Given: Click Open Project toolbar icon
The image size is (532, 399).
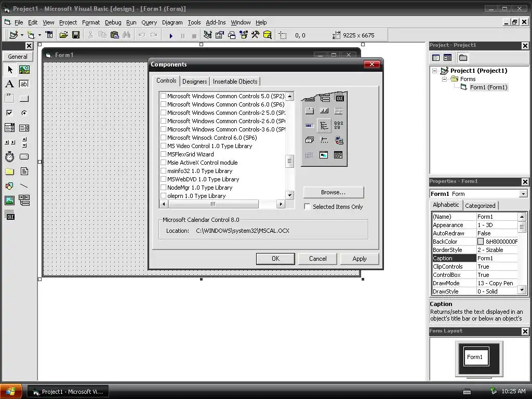Looking at the screenshot, I should (63, 35).
